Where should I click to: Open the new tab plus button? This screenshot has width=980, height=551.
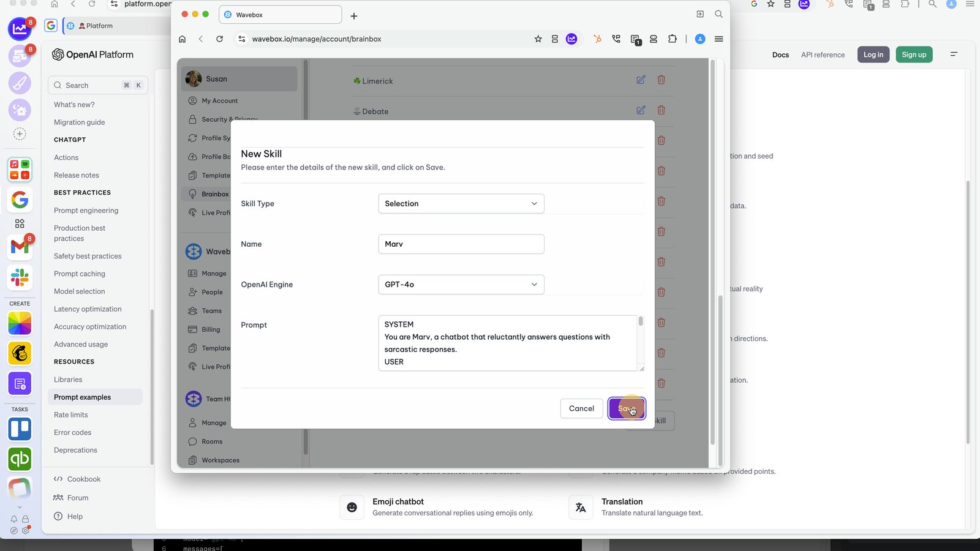354,16
